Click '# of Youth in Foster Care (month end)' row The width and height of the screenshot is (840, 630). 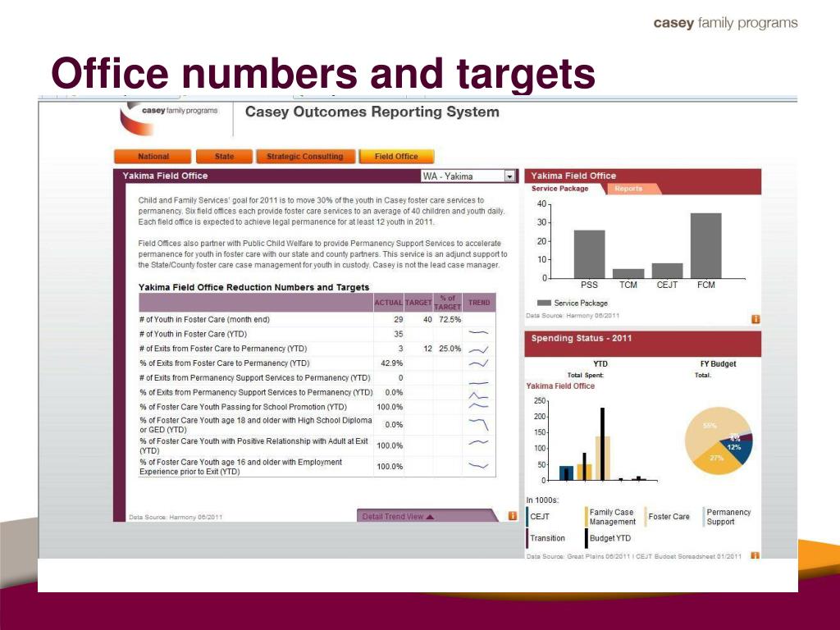point(317,319)
